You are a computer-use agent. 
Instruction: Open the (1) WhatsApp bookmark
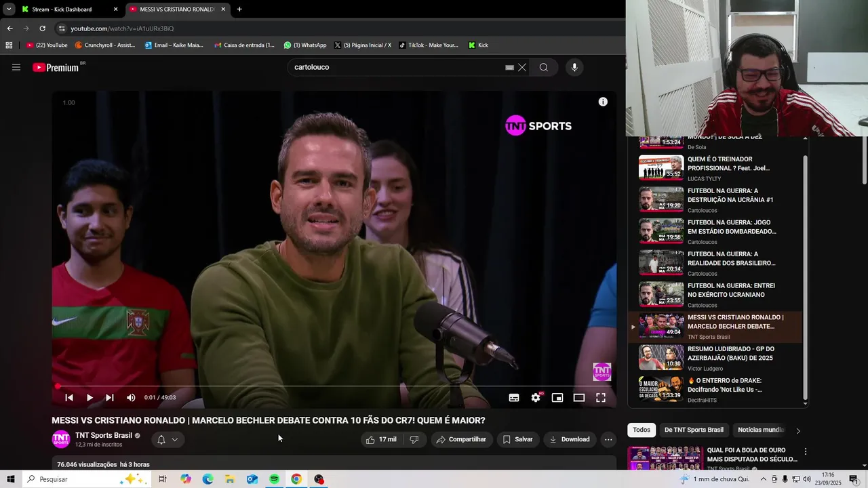305,45
